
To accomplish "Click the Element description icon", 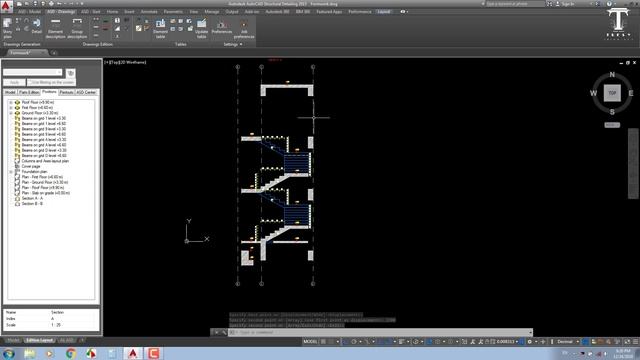I will coord(56,28).
